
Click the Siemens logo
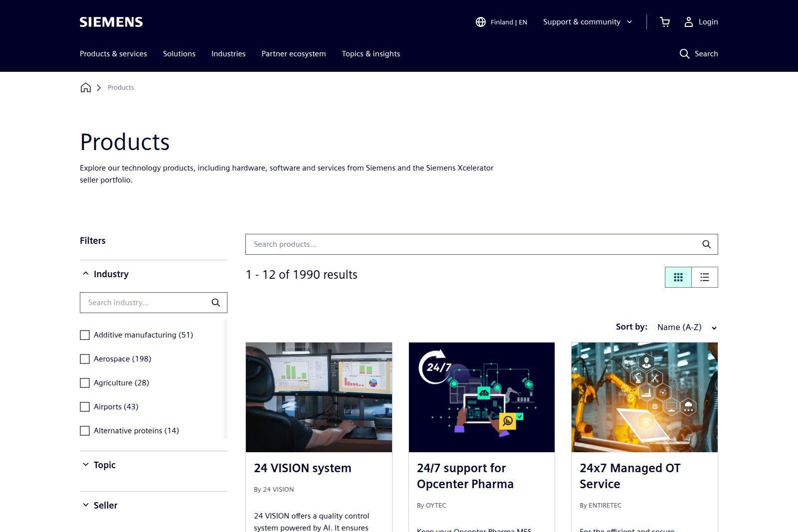[111, 22]
